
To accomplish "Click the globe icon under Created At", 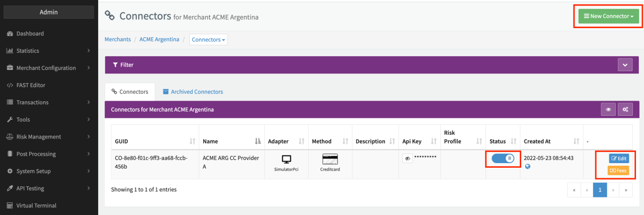I will coord(527,167).
